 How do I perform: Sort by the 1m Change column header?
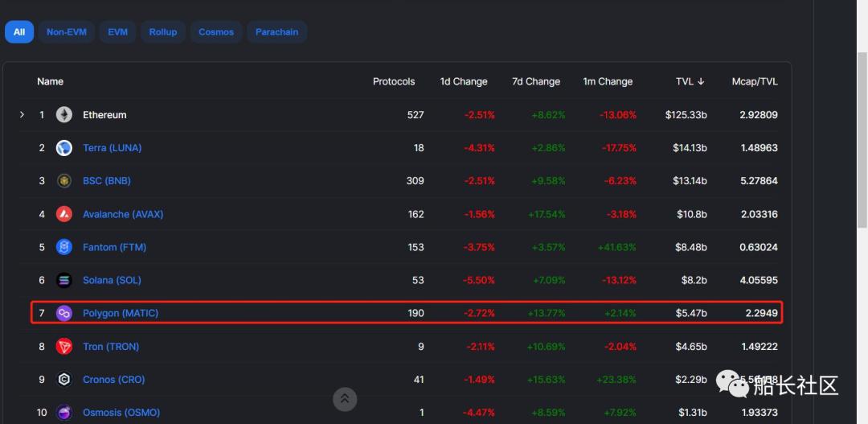(608, 81)
